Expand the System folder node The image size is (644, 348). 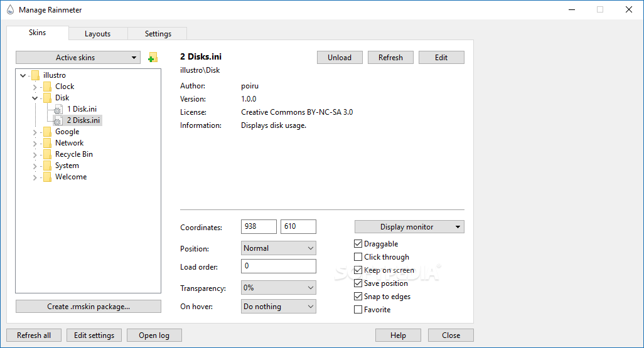coord(35,166)
